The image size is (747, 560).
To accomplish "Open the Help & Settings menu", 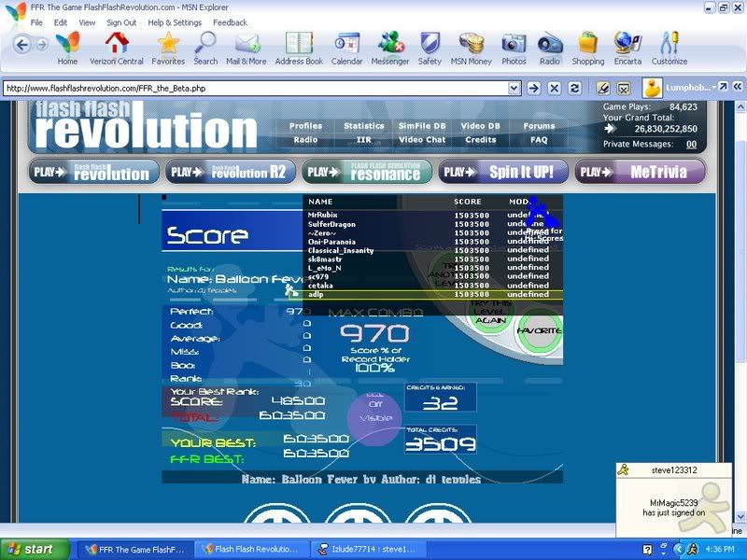I will (x=175, y=22).
